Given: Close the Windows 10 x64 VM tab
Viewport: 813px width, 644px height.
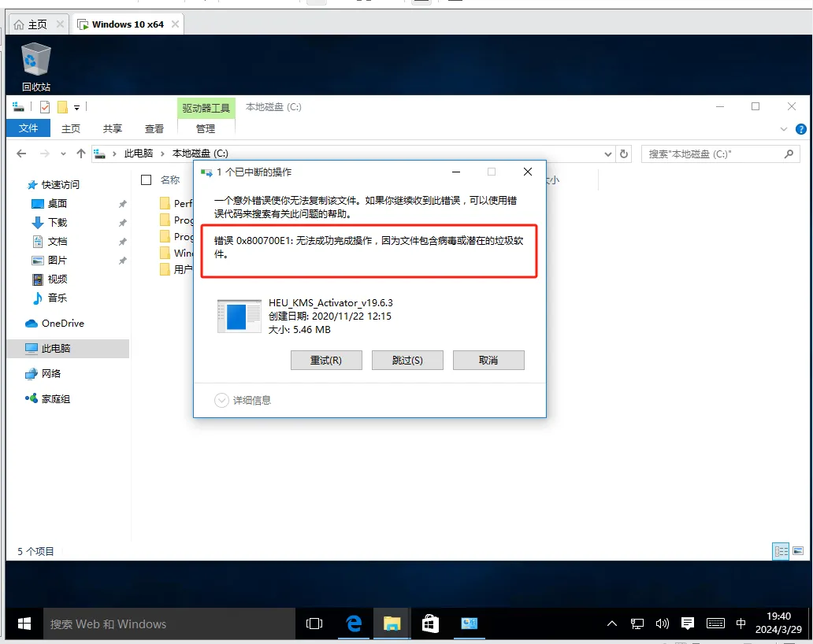Looking at the screenshot, I should [175, 24].
